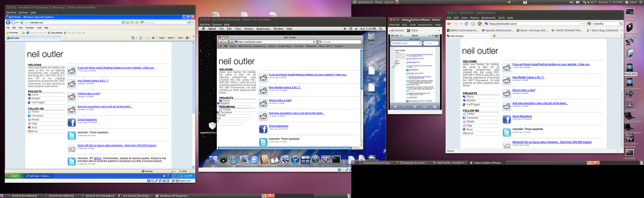Screen dimensions: 644x198
Task: Click the Safari vertical scrollbar thumb
Action: pos(362,69)
